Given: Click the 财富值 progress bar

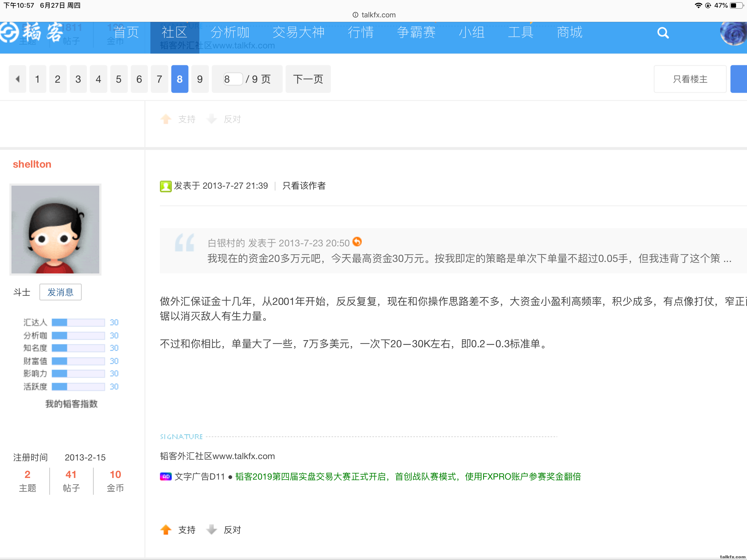Looking at the screenshot, I should [78, 361].
